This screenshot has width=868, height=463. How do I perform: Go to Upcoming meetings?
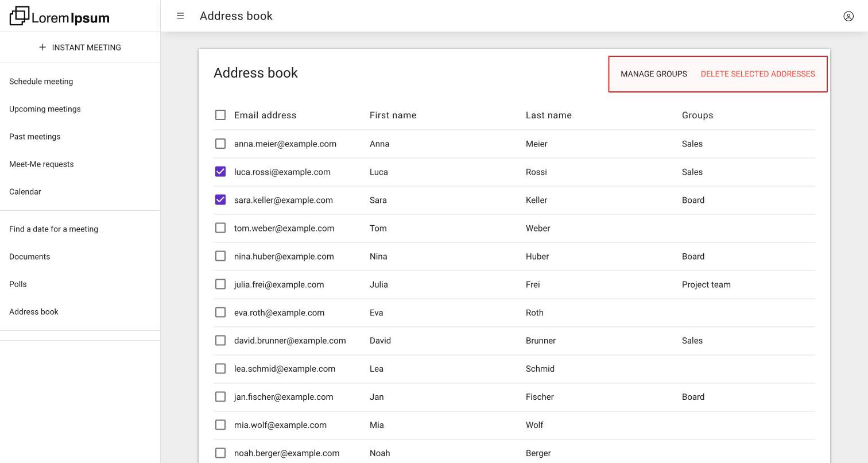pyautogui.click(x=45, y=109)
